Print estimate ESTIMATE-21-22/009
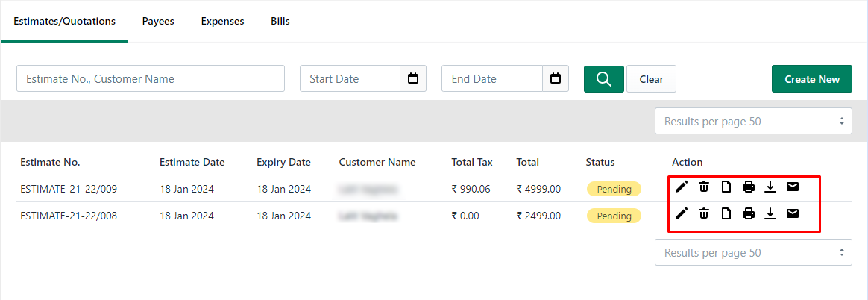Screen dimensions: 868x300 pyautogui.click(x=749, y=187)
